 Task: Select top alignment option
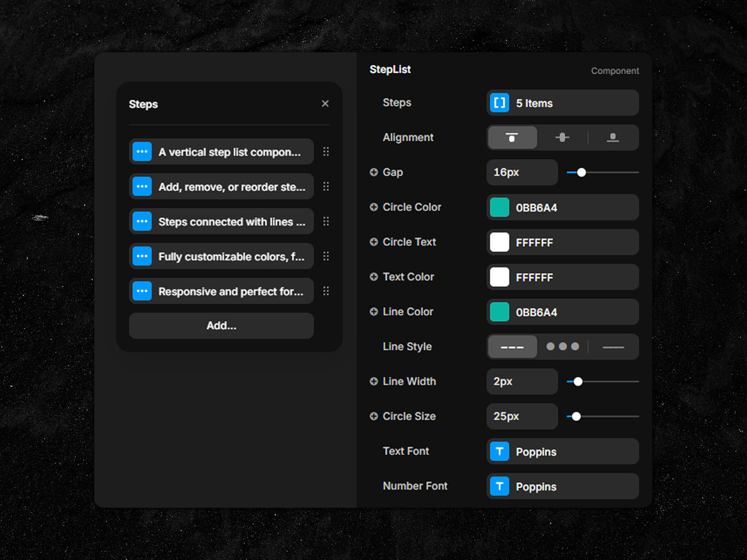tap(512, 138)
